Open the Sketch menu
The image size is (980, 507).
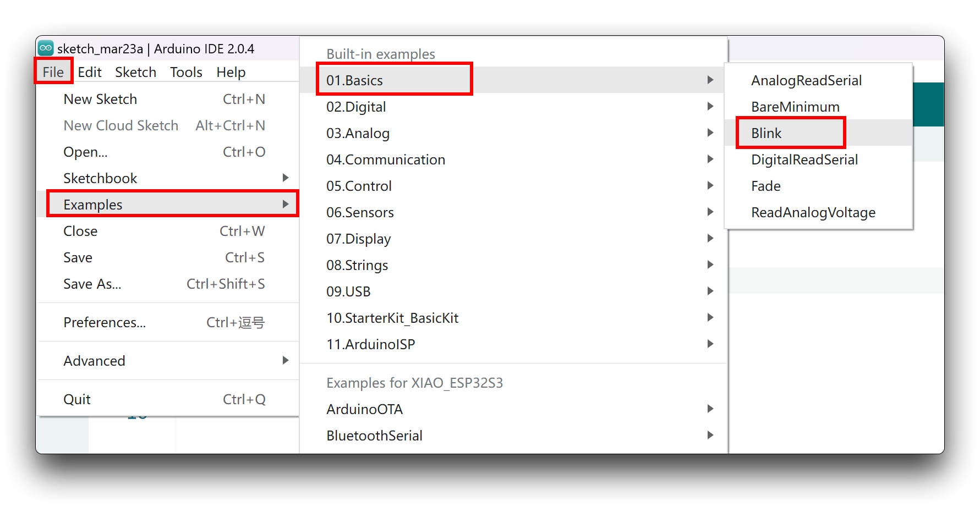[x=135, y=72]
